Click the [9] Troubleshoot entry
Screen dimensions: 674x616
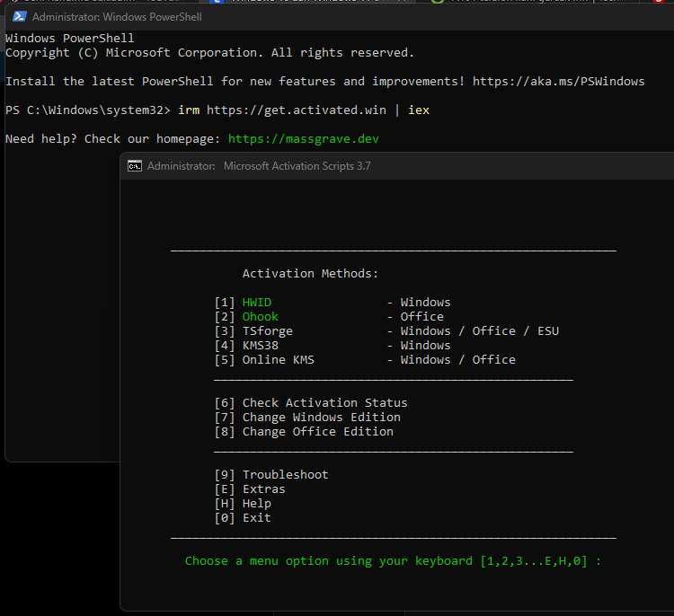click(271, 475)
